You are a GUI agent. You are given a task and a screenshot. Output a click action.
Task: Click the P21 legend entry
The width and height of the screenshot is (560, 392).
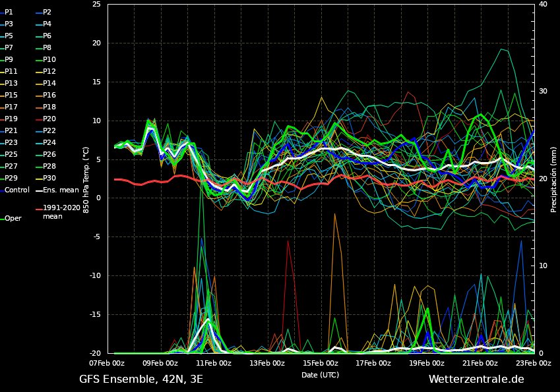(x=9, y=130)
